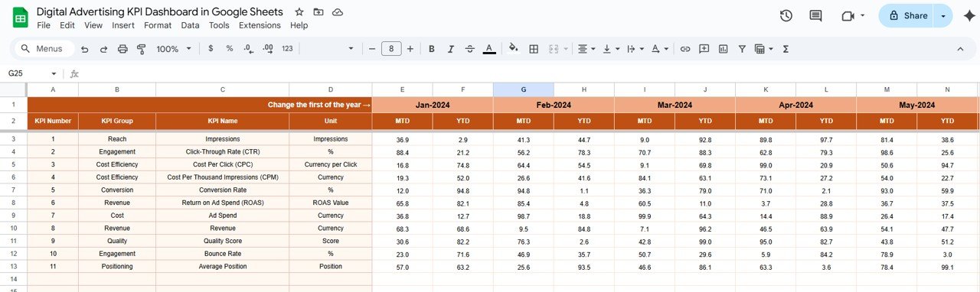Open the File menu

click(44, 25)
